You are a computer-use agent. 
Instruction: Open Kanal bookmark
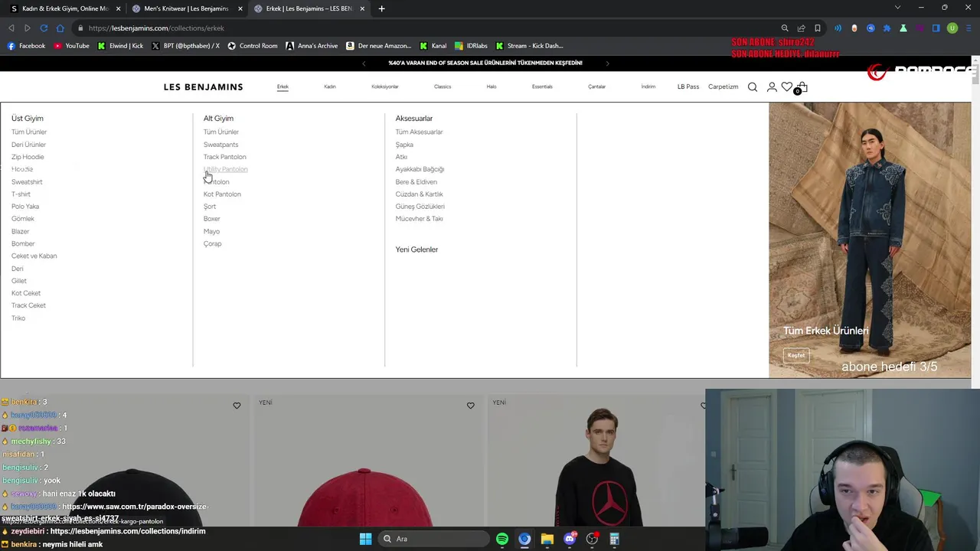point(433,46)
